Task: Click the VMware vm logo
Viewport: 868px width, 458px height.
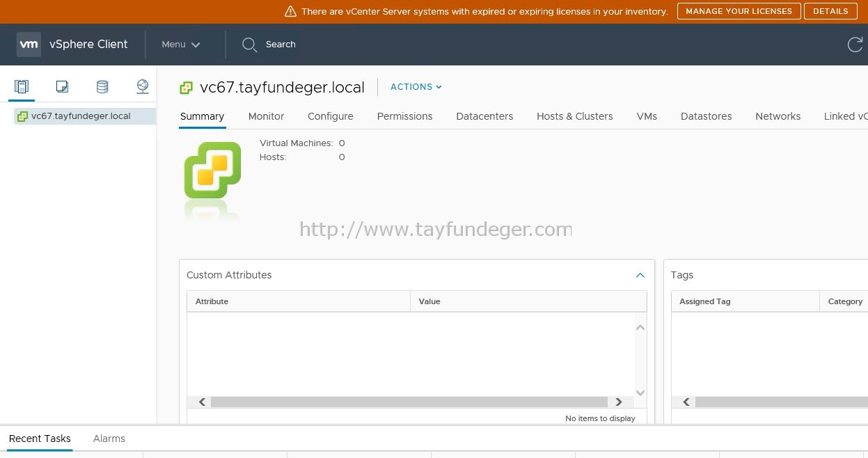Action: pos(29,44)
